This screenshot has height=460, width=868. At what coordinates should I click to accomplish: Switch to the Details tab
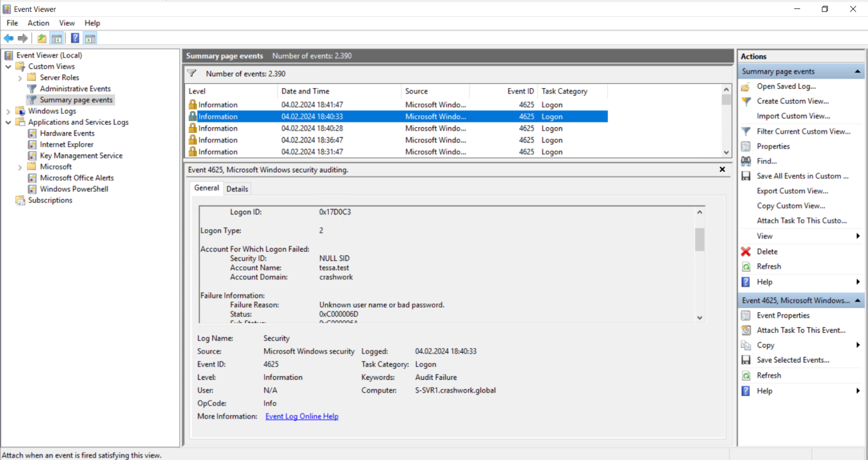[237, 188]
